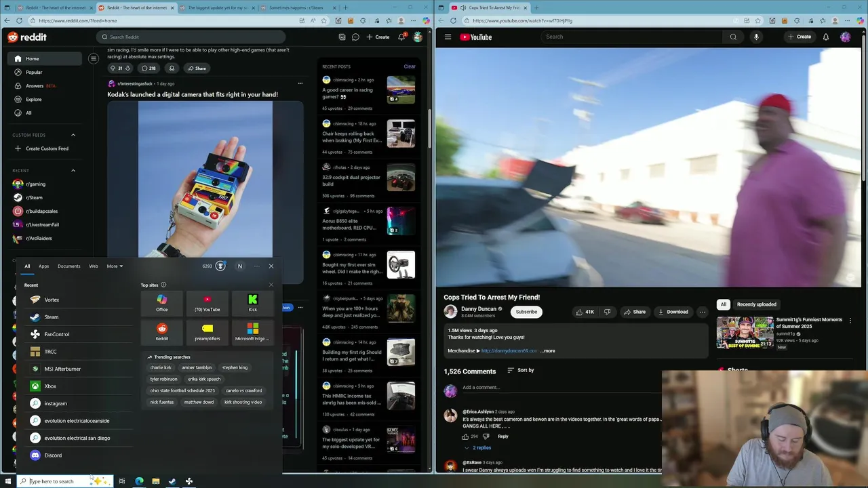Open the Kick top site tile
The height and width of the screenshot is (488, 868).
pos(252,303)
